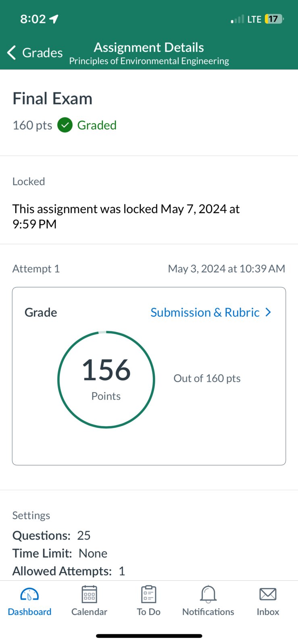Image resolution: width=298 pixels, height=644 pixels.
Task: Tap the Final Exam title
Action: [x=52, y=98]
